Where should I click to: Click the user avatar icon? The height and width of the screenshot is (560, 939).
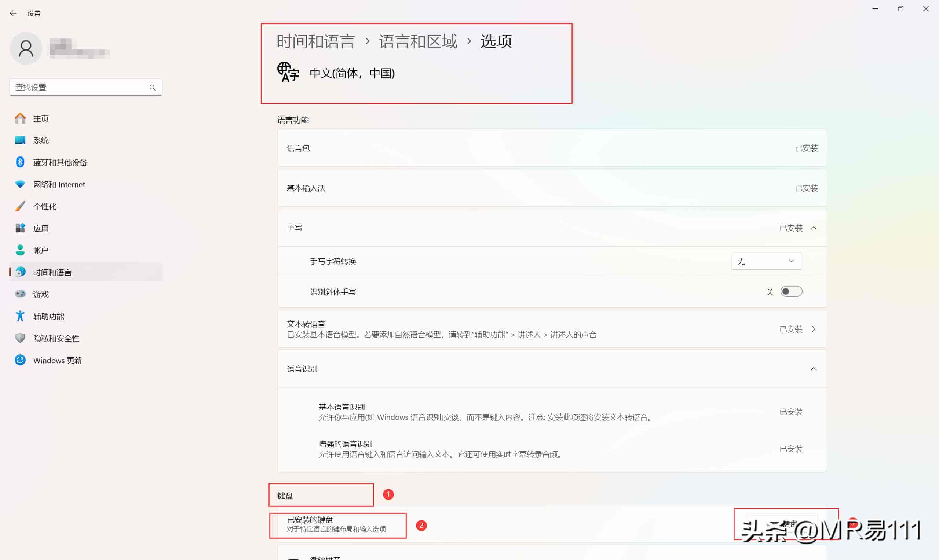[x=26, y=48]
